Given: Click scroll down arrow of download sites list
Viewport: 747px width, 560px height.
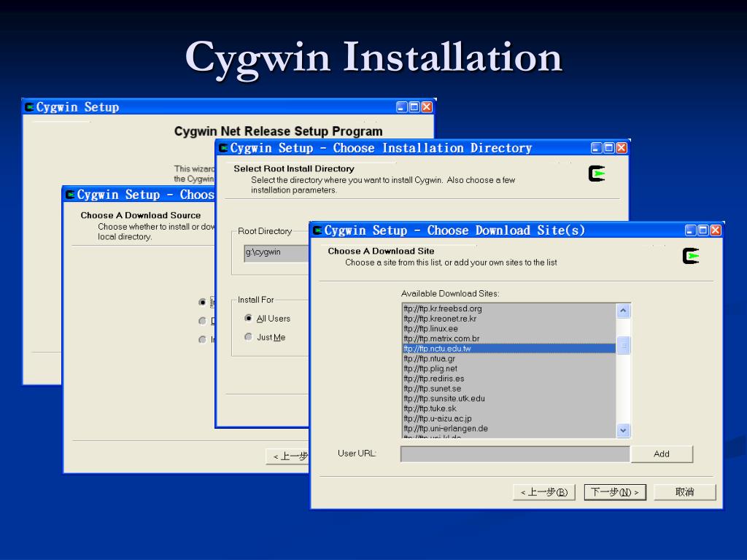Looking at the screenshot, I should pos(623,430).
